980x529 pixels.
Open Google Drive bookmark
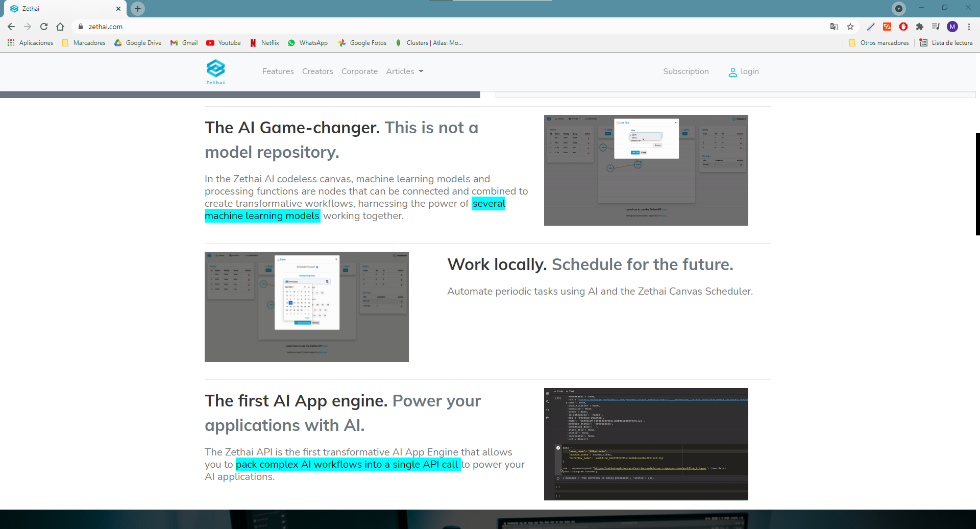click(138, 43)
